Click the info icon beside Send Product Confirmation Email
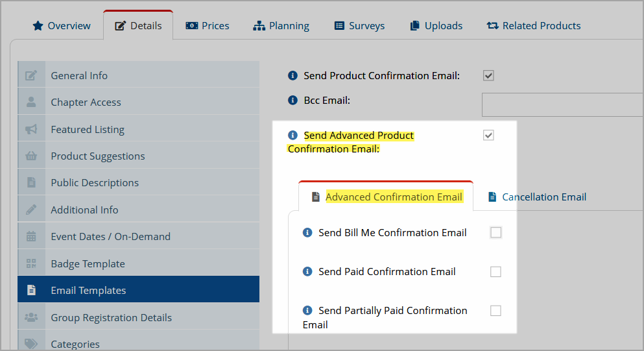The height and width of the screenshot is (351, 644). [x=292, y=76]
